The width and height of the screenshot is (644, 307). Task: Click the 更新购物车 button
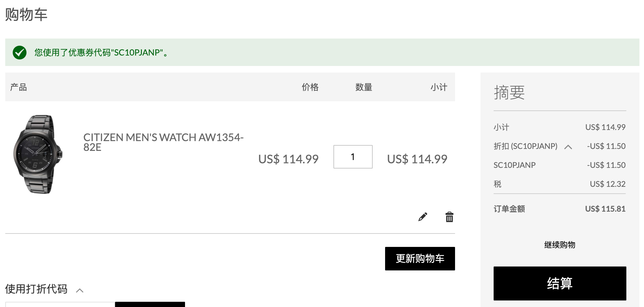(x=420, y=259)
